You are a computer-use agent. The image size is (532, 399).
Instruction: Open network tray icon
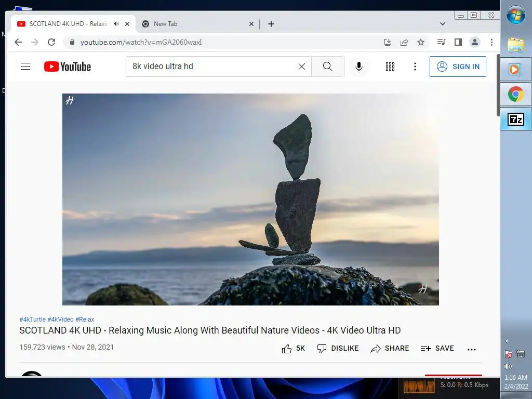[x=521, y=354]
